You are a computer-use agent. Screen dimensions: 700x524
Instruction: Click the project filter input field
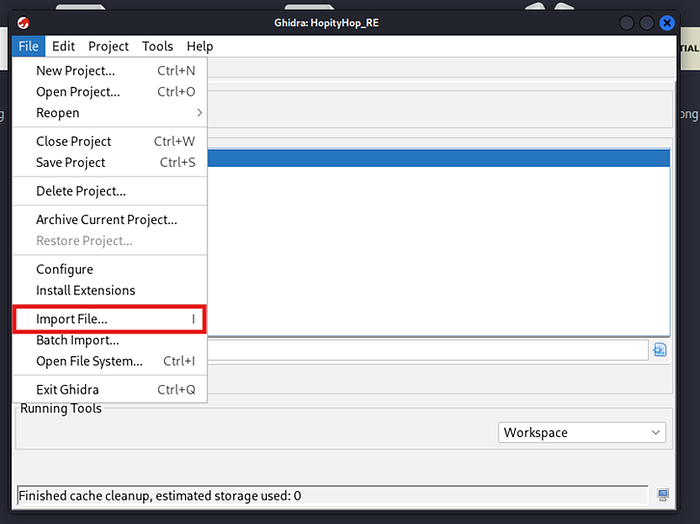point(428,349)
